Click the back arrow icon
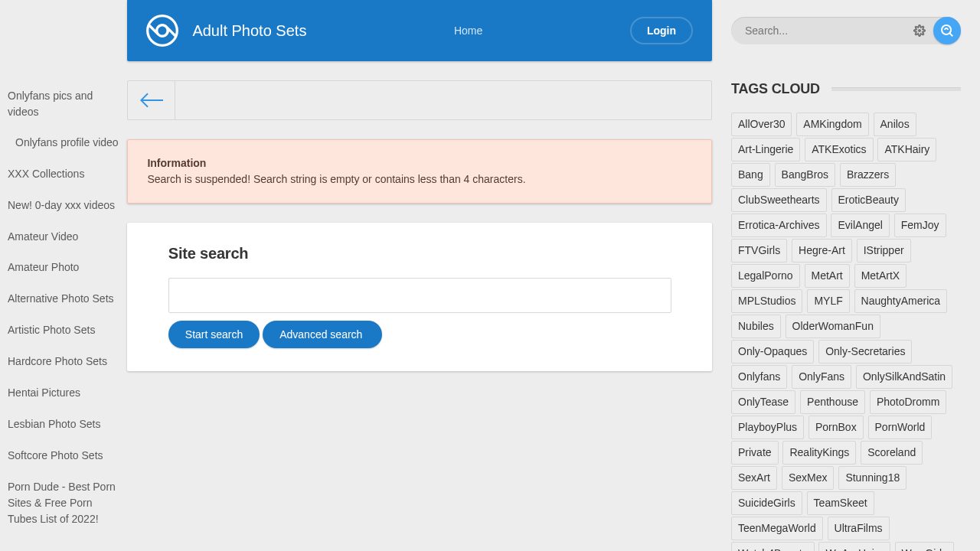This screenshot has width=980, height=551. pyautogui.click(x=152, y=100)
